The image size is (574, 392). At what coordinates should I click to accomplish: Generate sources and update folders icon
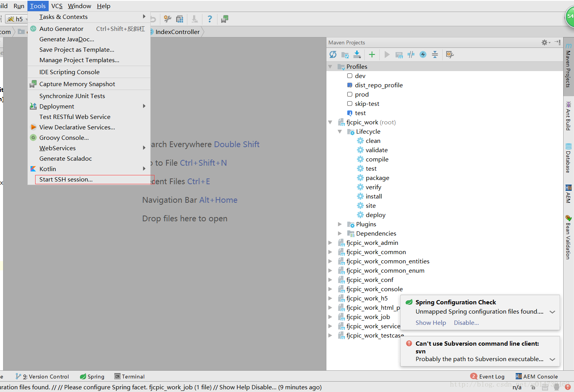coord(345,54)
